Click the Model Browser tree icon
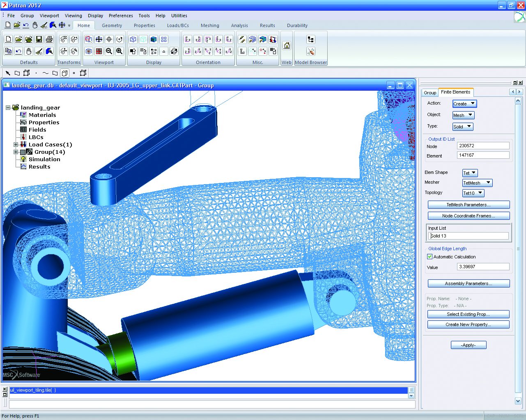 click(x=311, y=39)
